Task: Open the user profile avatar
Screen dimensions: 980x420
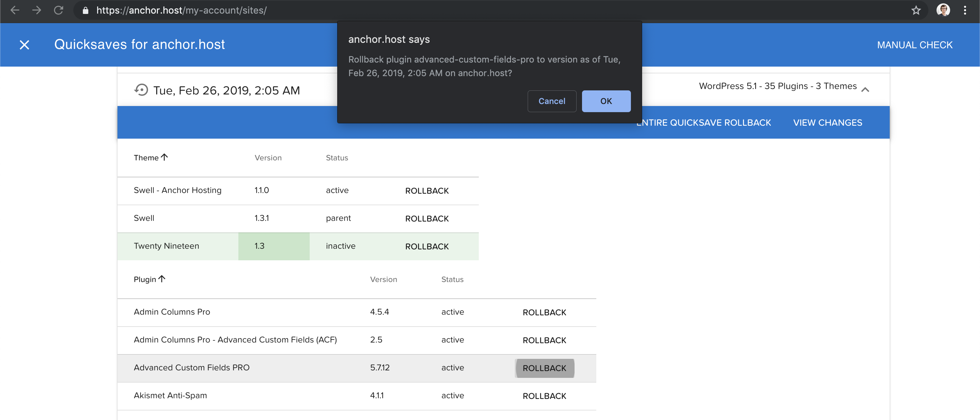Action: coord(943,10)
